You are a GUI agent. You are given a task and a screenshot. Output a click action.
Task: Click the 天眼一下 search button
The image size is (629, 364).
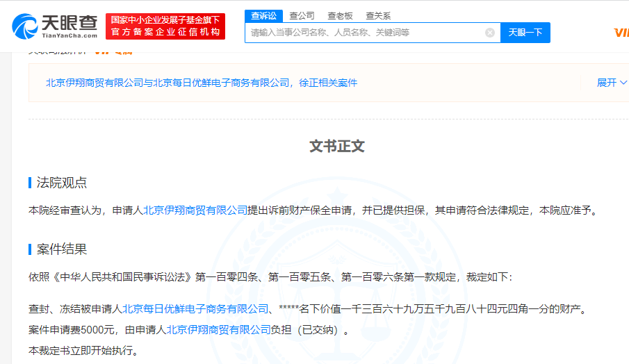tap(525, 33)
